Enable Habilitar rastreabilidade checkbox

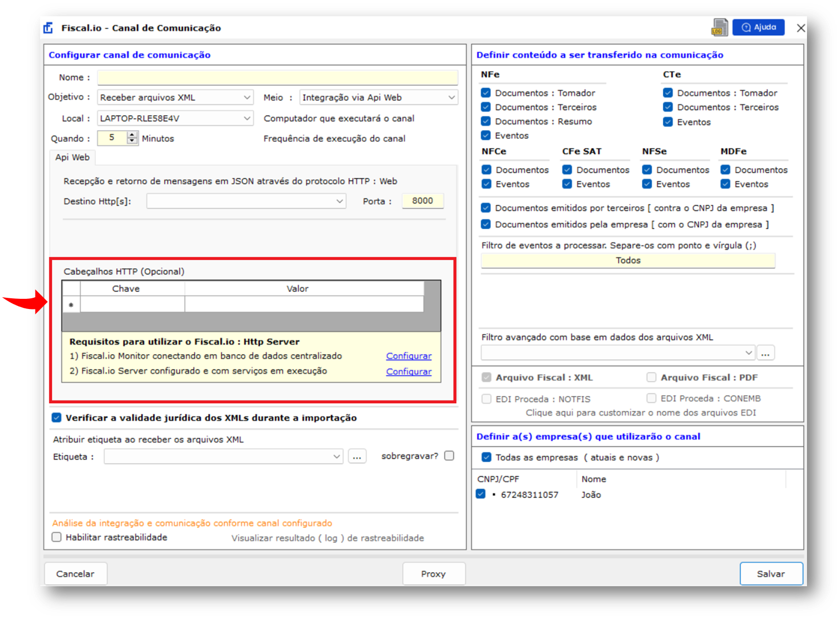[57, 537]
